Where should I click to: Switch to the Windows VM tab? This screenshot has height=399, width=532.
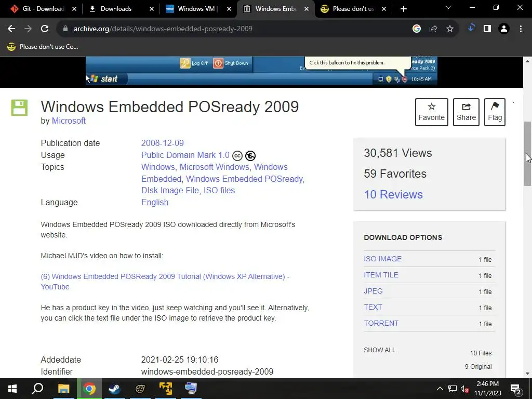(x=197, y=9)
